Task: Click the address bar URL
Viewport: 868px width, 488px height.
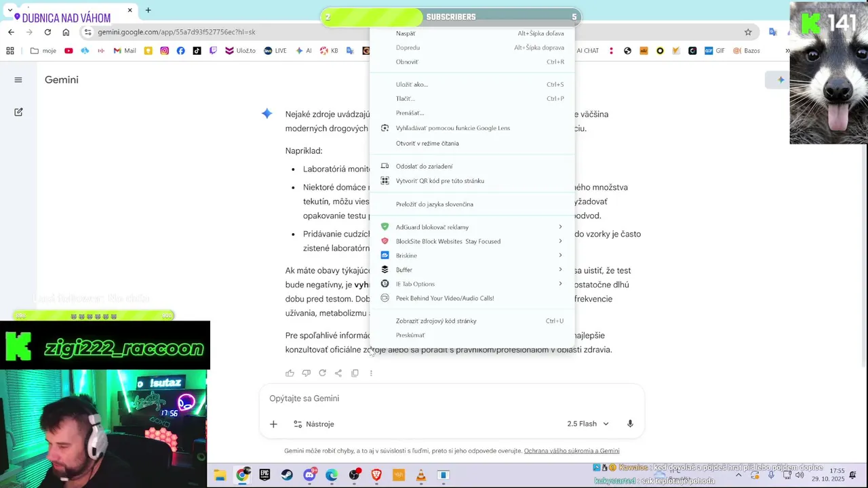Action: pyautogui.click(x=176, y=32)
